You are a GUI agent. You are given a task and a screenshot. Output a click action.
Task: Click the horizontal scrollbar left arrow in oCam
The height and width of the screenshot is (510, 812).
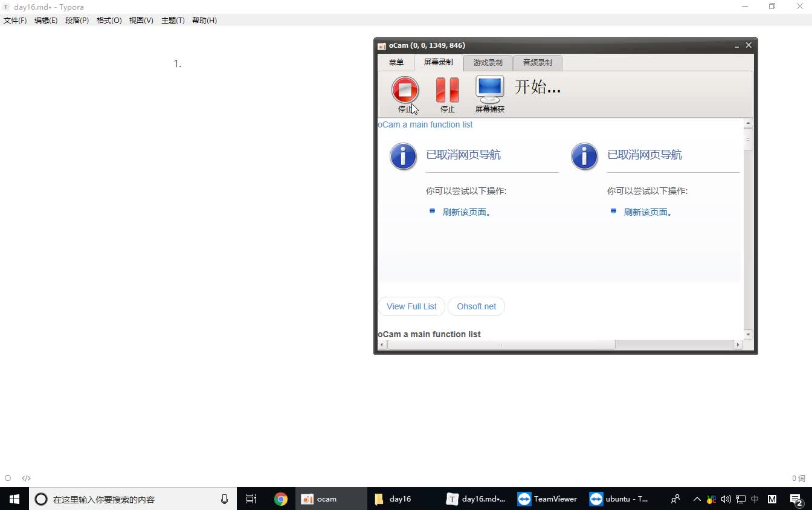point(382,344)
